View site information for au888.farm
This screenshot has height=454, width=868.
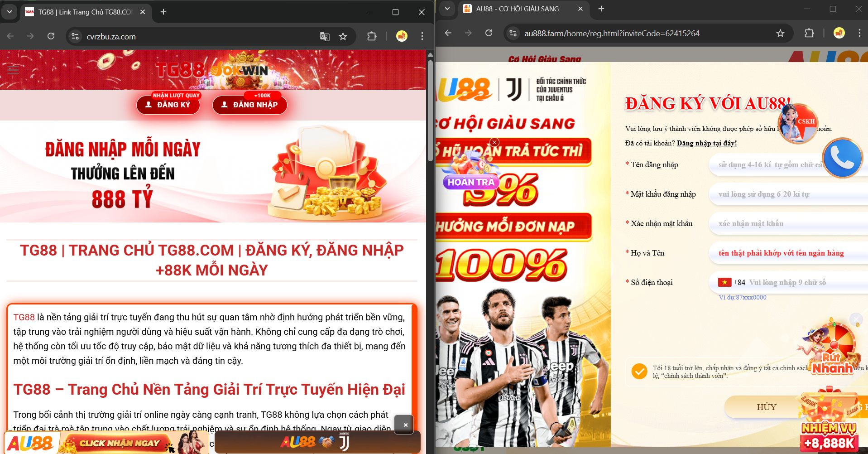pos(513,33)
